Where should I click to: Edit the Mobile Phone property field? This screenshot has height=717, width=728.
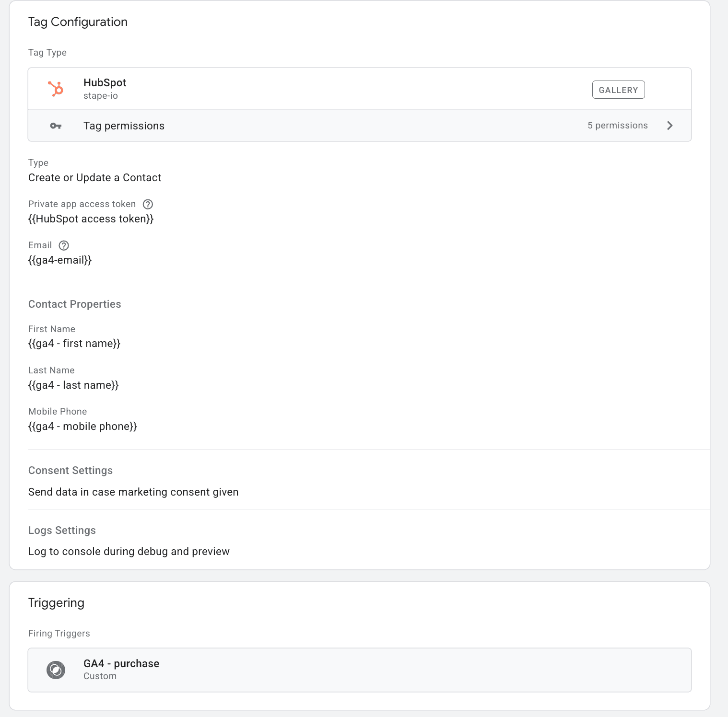(82, 426)
